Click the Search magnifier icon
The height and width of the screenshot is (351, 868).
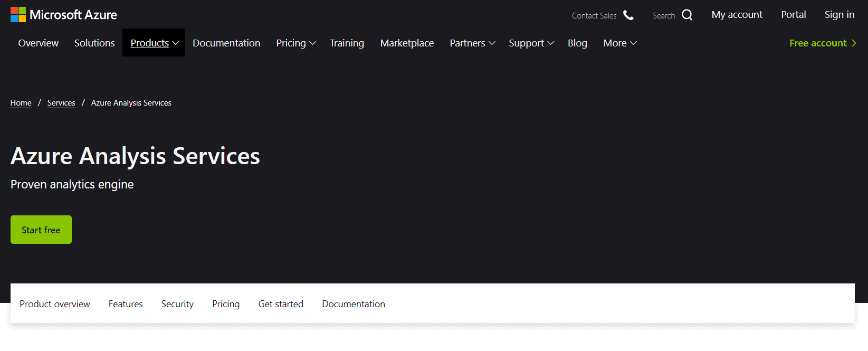687,15
